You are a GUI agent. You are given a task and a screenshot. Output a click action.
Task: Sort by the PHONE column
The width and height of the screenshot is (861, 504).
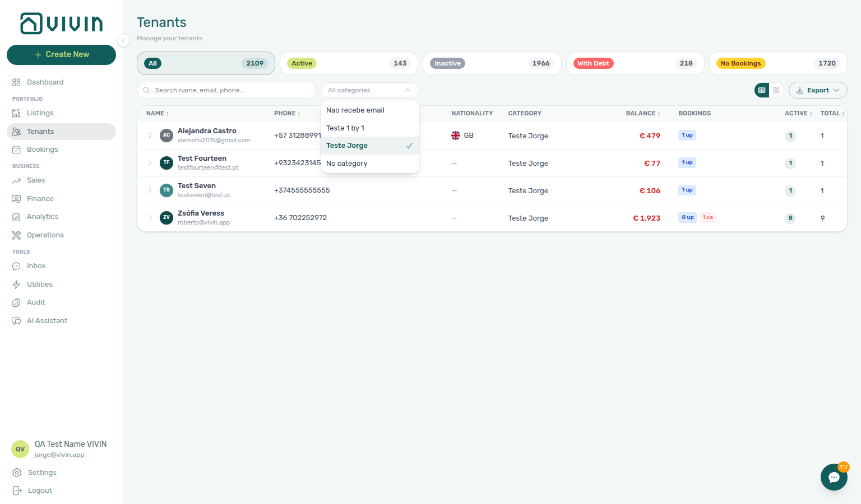(x=287, y=113)
